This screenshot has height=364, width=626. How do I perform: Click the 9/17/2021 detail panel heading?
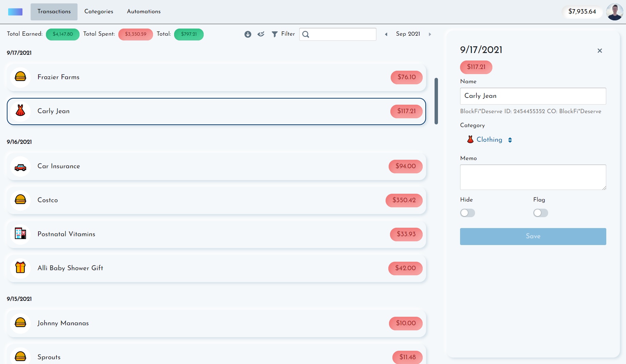[x=481, y=50]
